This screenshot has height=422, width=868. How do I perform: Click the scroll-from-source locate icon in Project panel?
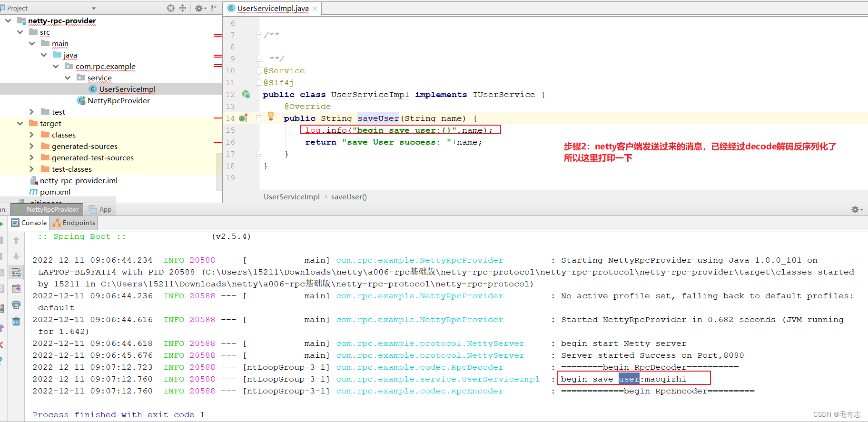[x=171, y=8]
